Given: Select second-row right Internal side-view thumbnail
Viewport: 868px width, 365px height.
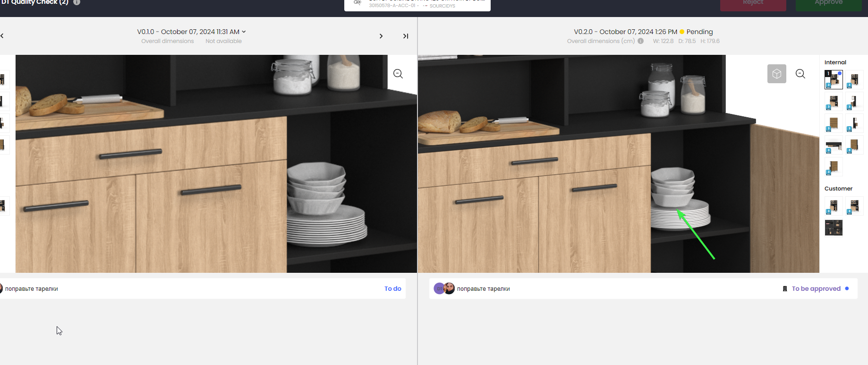Looking at the screenshot, I should [x=854, y=101].
